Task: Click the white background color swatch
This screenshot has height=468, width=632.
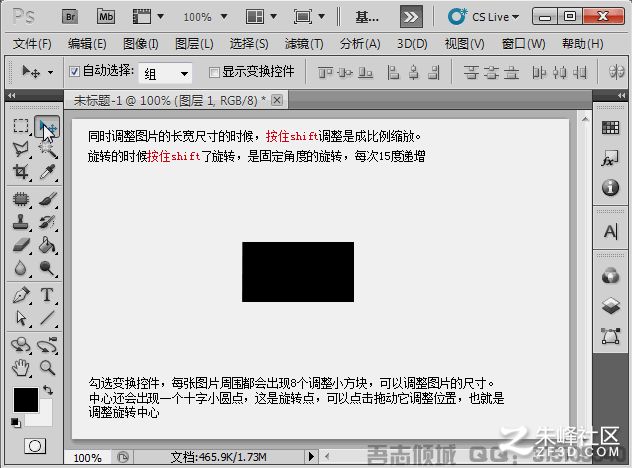Action: pyautogui.click(x=45, y=415)
